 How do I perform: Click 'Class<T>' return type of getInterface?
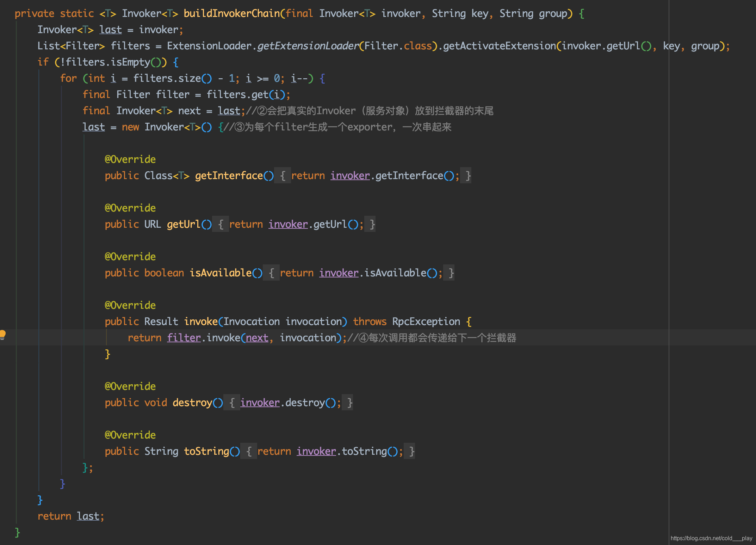(x=167, y=176)
